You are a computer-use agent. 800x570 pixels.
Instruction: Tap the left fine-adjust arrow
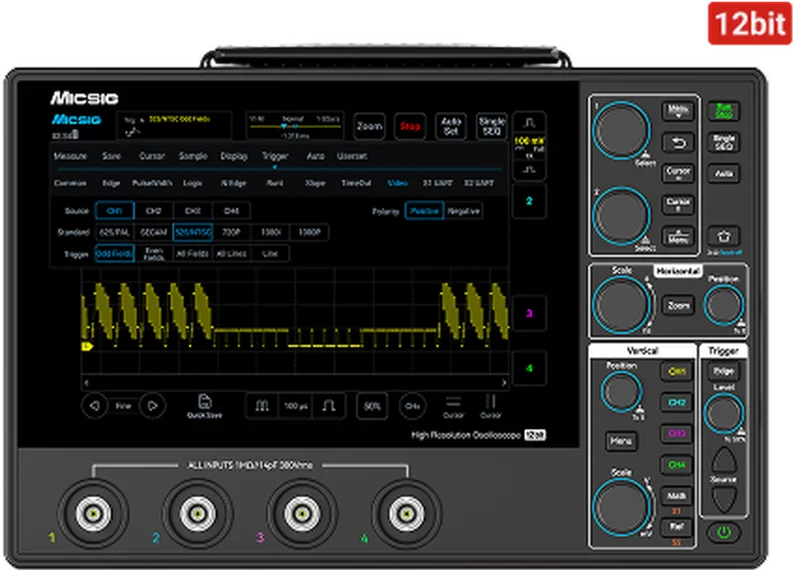[x=94, y=406]
